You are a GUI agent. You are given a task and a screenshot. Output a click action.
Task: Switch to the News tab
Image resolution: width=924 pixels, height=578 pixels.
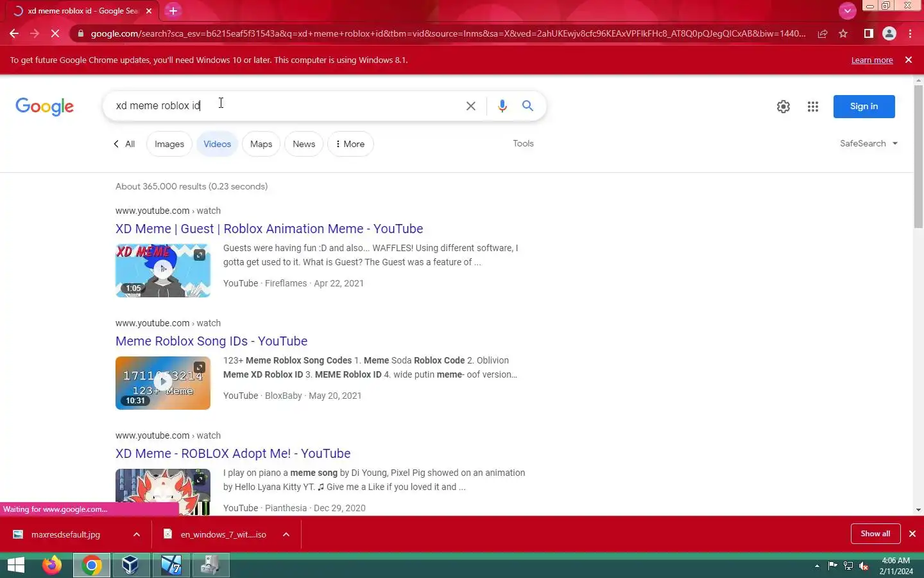[304, 144]
